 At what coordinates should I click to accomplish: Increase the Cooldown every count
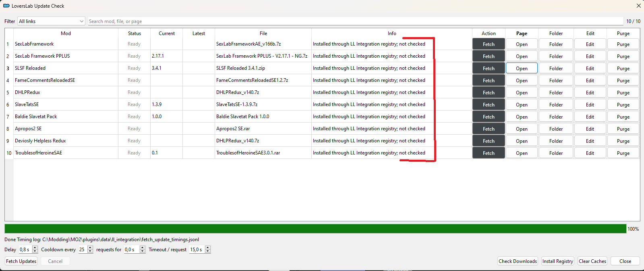[90, 248]
